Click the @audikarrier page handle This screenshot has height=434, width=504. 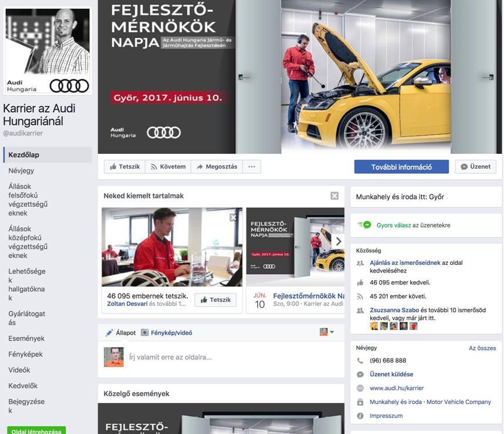tap(23, 133)
